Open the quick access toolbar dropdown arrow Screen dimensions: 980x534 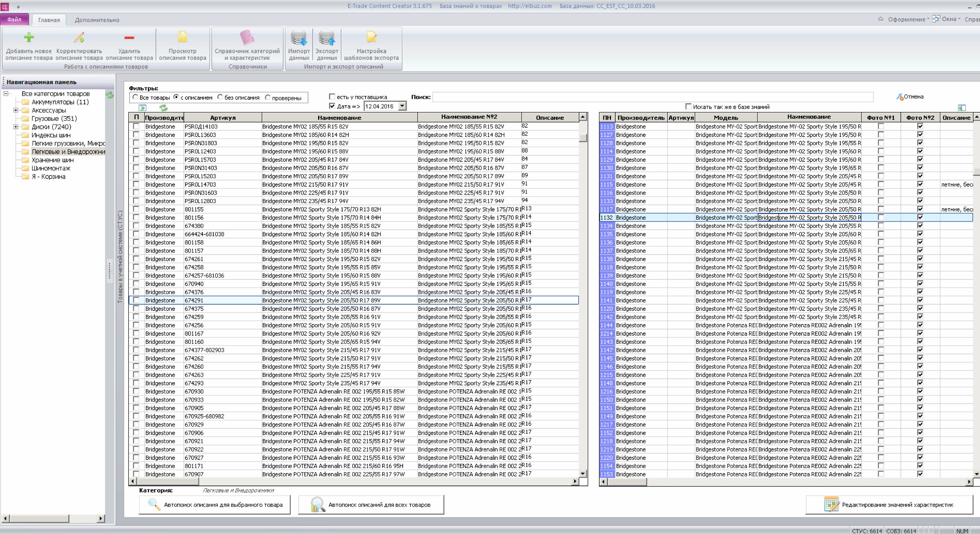click(18, 7)
